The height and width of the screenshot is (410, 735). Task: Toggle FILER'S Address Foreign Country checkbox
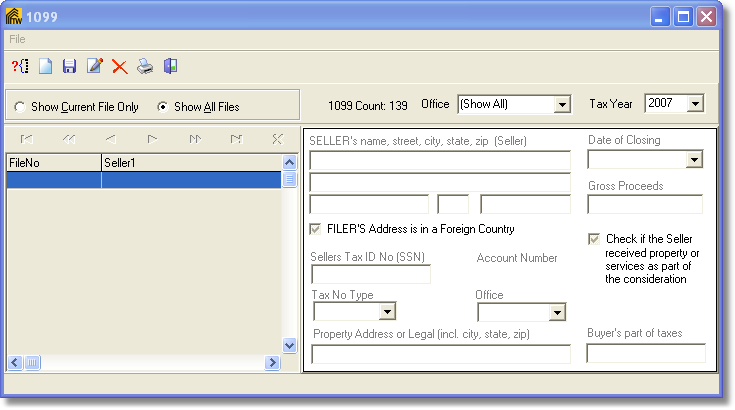click(317, 229)
